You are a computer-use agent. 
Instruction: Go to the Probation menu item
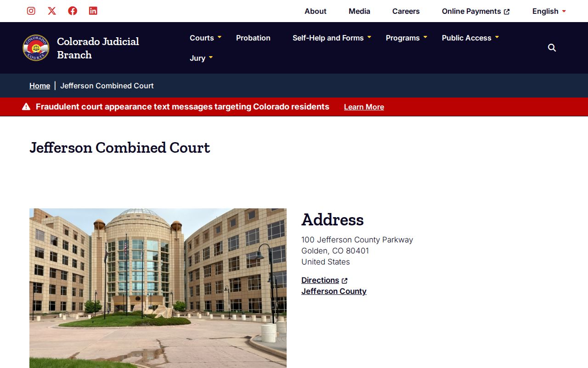(x=253, y=38)
